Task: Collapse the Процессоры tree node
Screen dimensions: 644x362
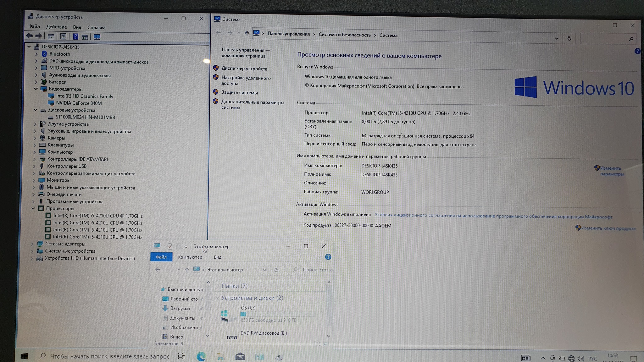Action: [33, 208]
